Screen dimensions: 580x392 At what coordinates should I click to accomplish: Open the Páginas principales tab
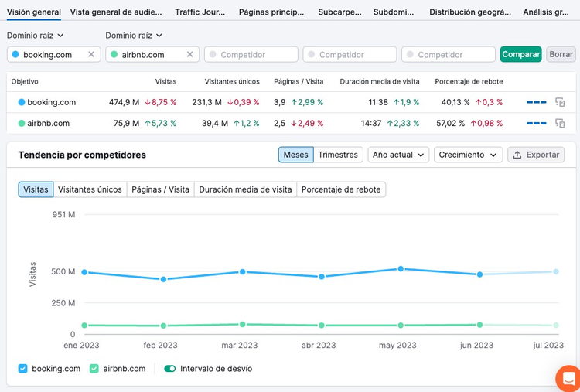pyautogui.click(x=271, y=12)
